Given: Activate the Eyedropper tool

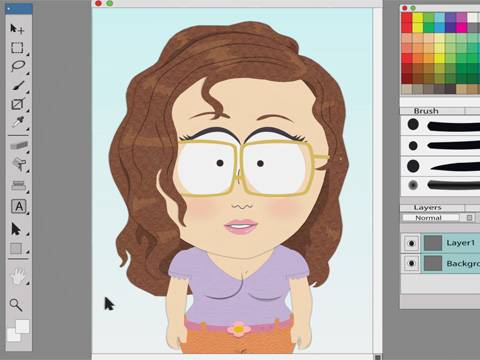Looking at the screenshot, I should pos(18,122).
